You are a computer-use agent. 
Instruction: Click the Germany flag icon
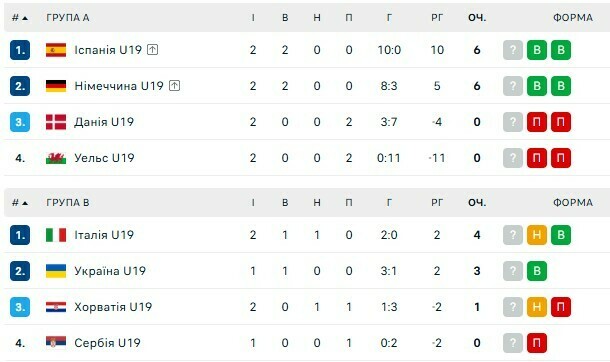tap(56, 86)
